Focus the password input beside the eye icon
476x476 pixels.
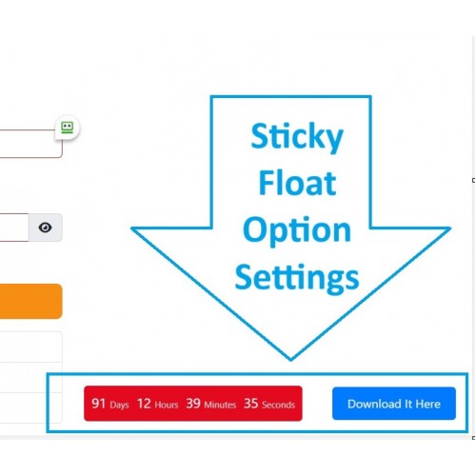tap(14, 228)
